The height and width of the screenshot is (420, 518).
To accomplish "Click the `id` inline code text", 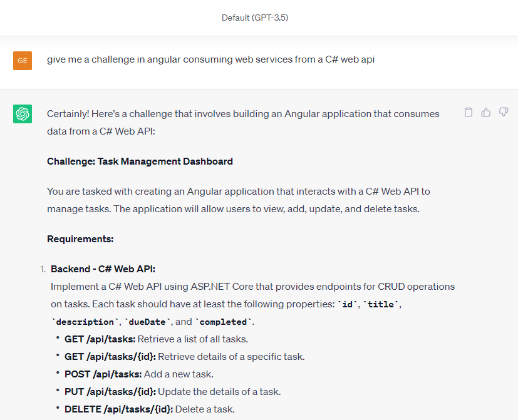I will [x=348, y=304].
